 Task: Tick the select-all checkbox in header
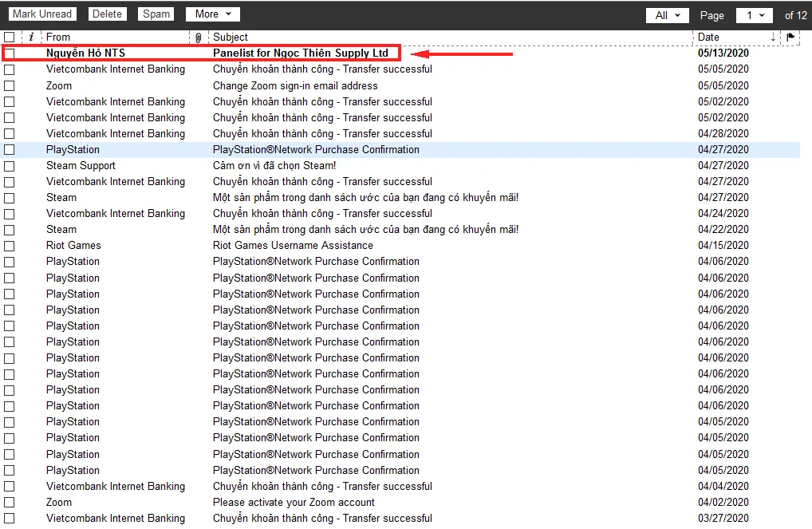[9, 37]
